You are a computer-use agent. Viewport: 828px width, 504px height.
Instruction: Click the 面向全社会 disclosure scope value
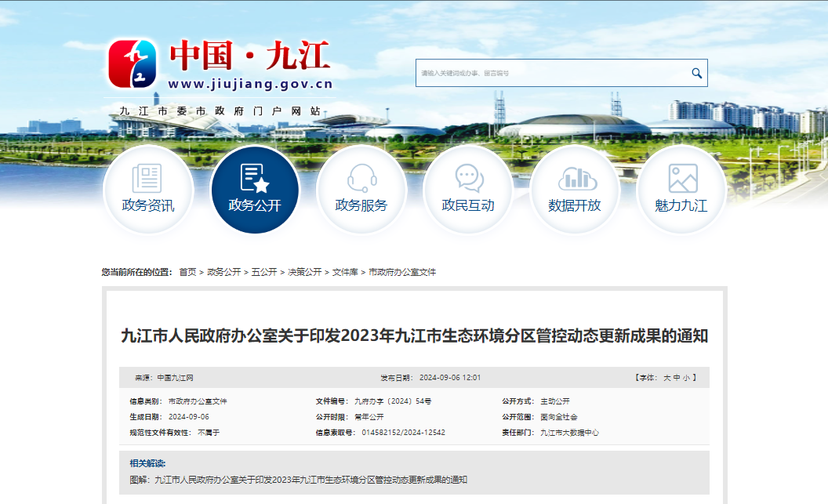tap(559, 417)
